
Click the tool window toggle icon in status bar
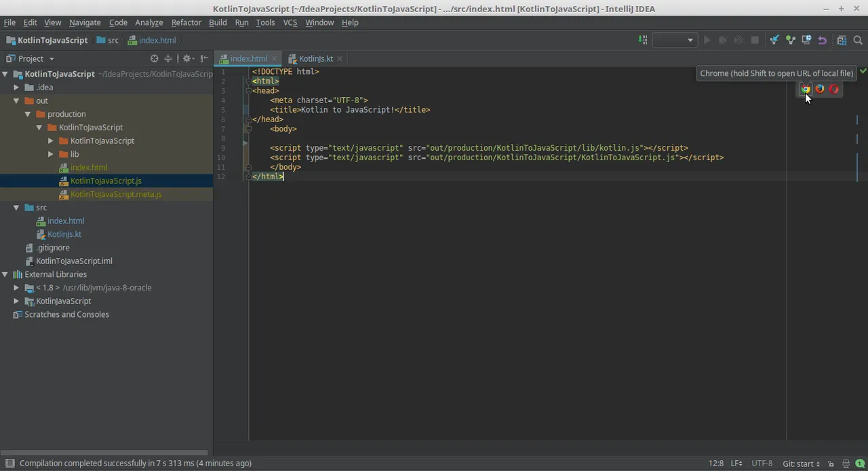pyautogui.click(x=9, y=463)
